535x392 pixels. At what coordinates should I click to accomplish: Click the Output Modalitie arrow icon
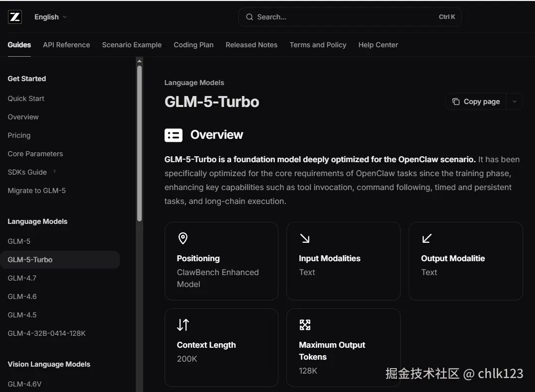click(427, 238)
